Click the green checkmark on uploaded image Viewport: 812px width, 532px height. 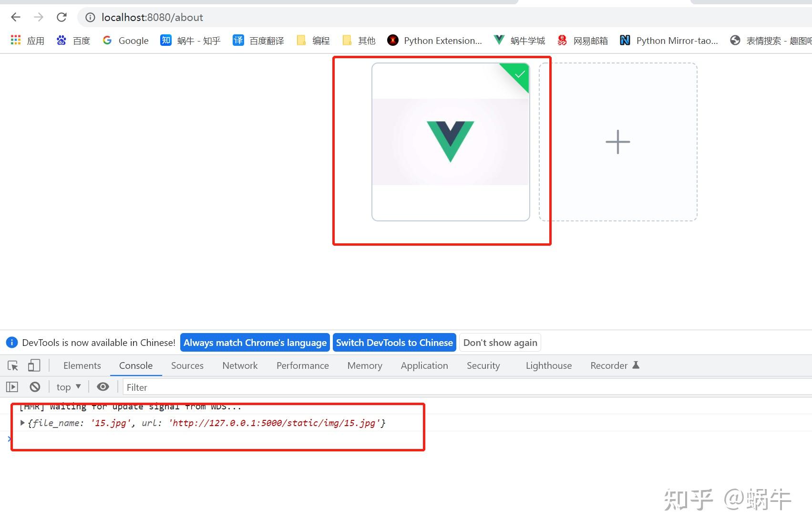tap(519, 75)
